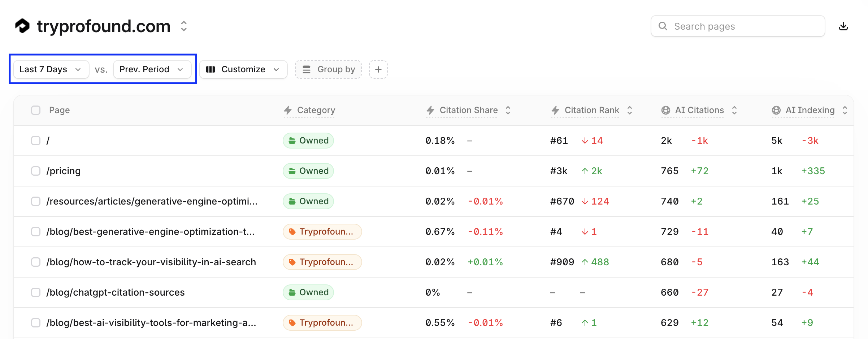Screen dimensions: 868x339
Task: Open the tryprofound.com domain switcher
Action: (184, 26)
